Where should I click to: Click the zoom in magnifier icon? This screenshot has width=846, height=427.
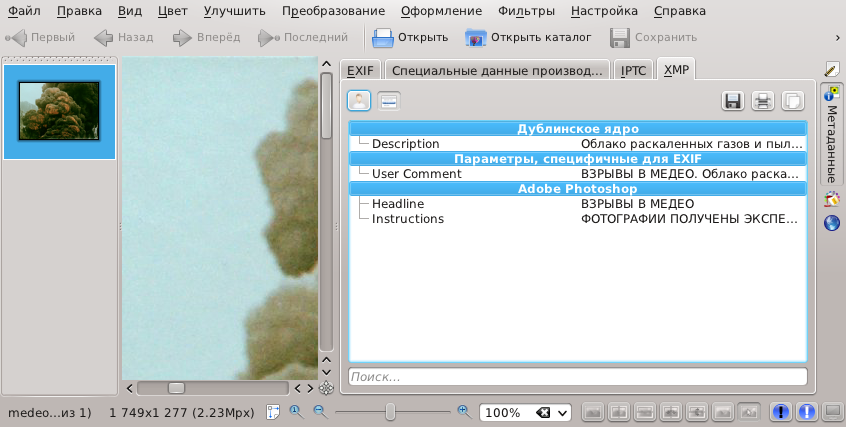point(464,411)
